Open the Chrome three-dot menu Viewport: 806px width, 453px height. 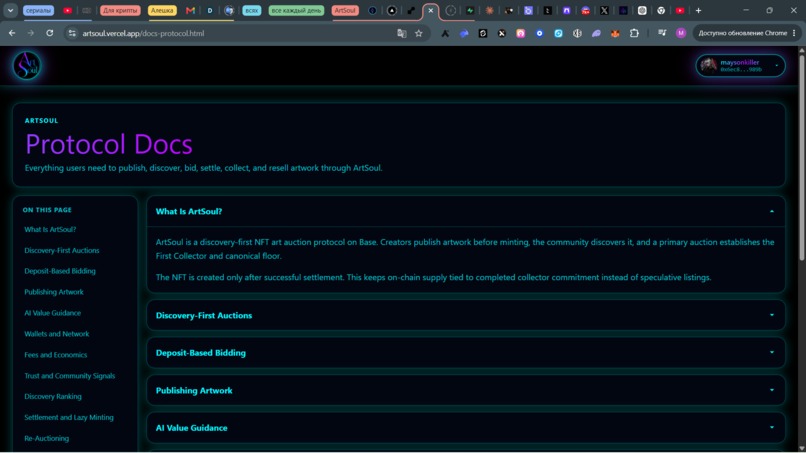(794, 33)
